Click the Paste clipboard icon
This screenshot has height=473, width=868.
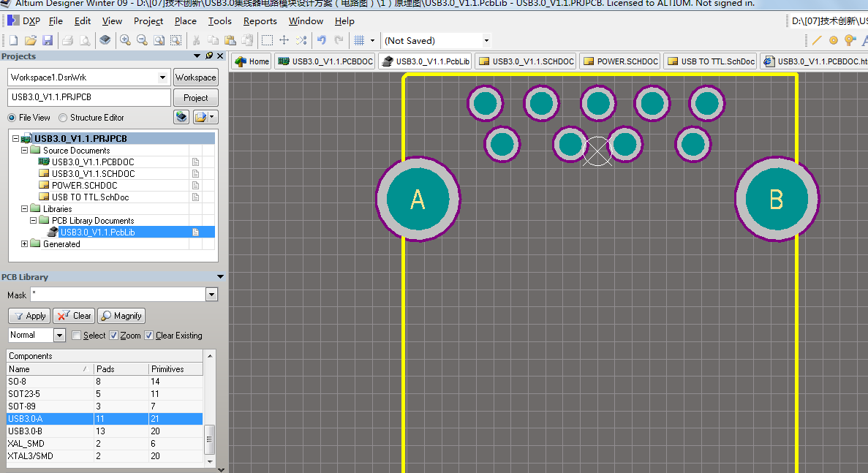tap(230, 40)
